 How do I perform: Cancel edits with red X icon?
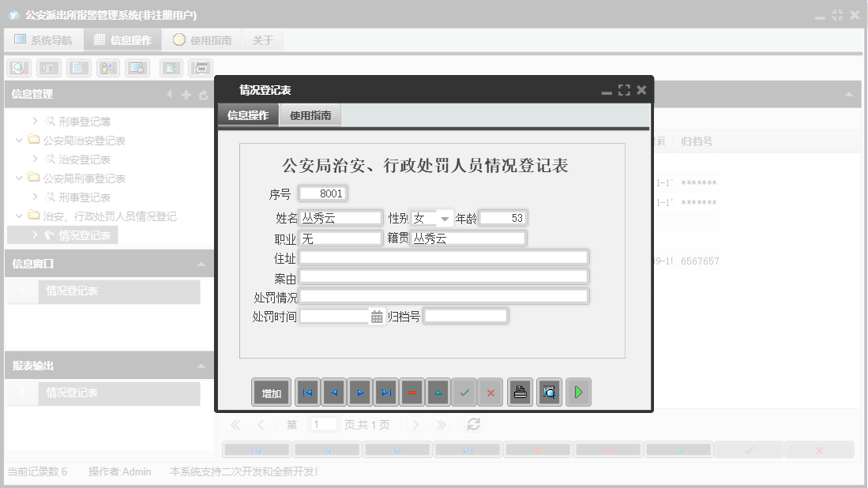click(x=490, y=392)
